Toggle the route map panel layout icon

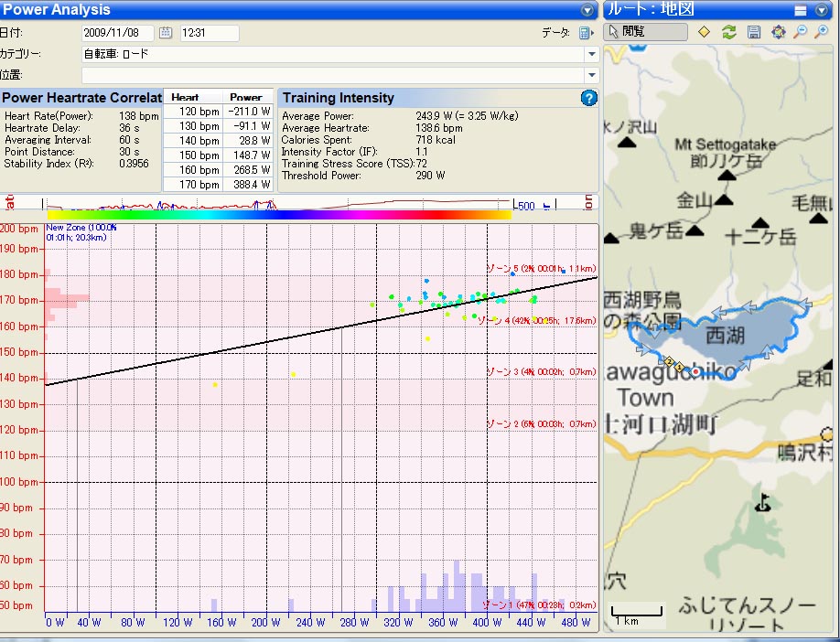pyautogui.click(x=800, y=10)
